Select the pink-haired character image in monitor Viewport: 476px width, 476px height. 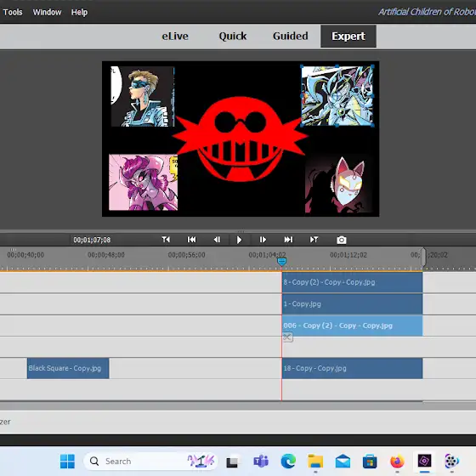pyautogui.click(x=144, y=182)
